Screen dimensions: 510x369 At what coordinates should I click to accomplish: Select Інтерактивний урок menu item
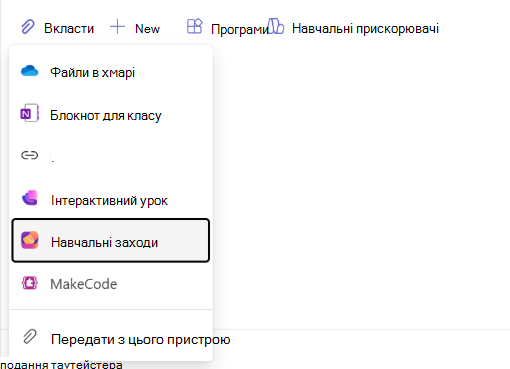coord(111,200)
